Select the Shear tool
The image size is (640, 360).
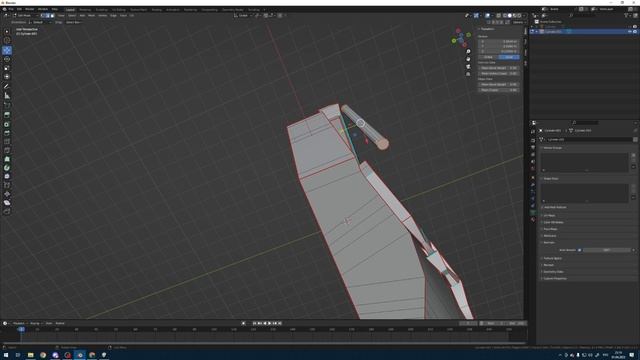[7, 203]
